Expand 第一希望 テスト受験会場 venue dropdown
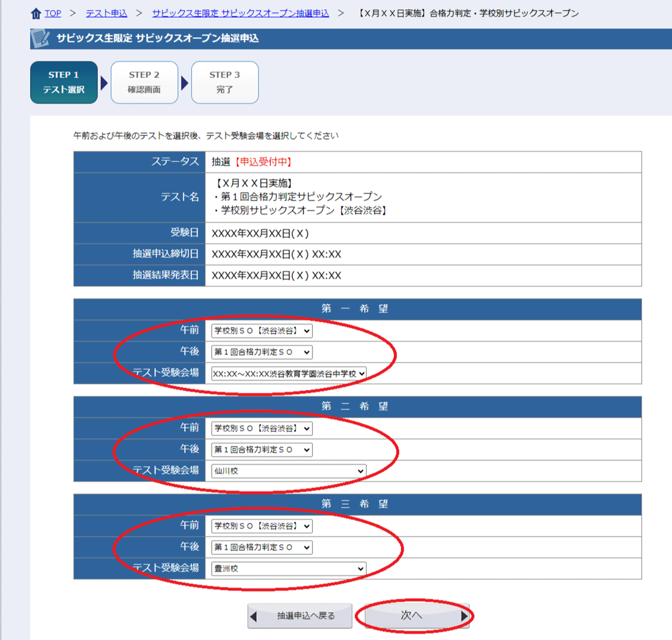The width and height of the screenshot is (672, 640). [288, 373]
